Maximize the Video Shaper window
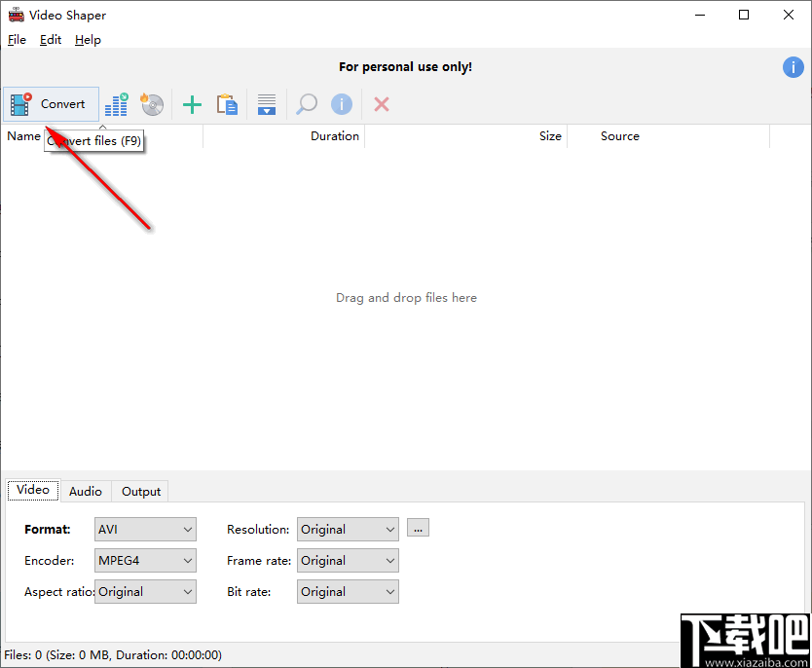Image resolution: width=812 pixels, height=668 pixels. (x=744, y=15)
